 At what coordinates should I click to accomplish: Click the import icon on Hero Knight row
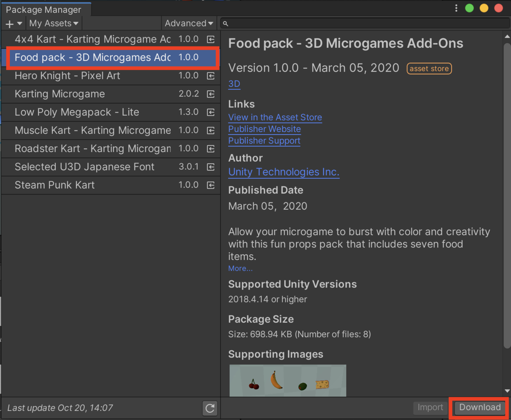[x=210, y=76]
